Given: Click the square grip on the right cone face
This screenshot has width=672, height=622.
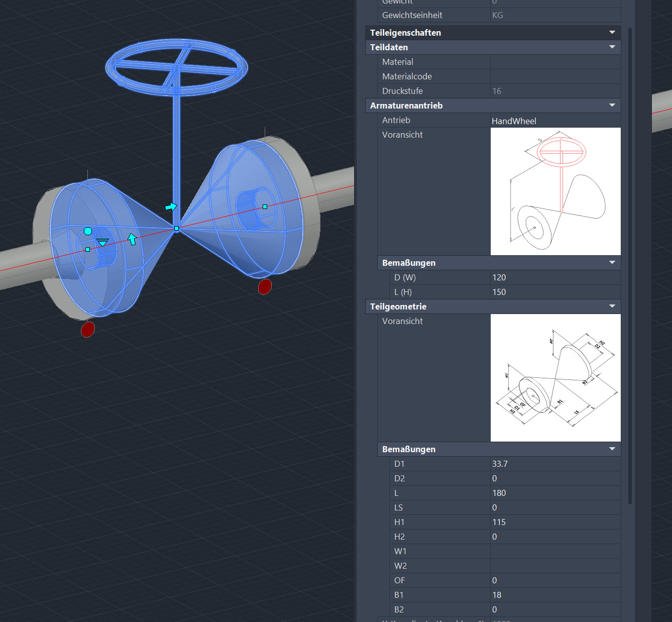Looking at the screenshot, I should (264, 206).
